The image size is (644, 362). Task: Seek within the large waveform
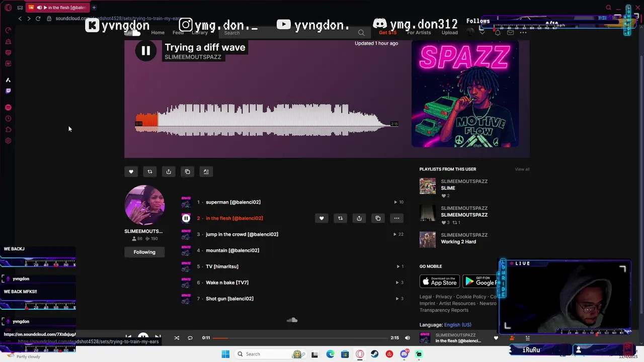point(267,120)
